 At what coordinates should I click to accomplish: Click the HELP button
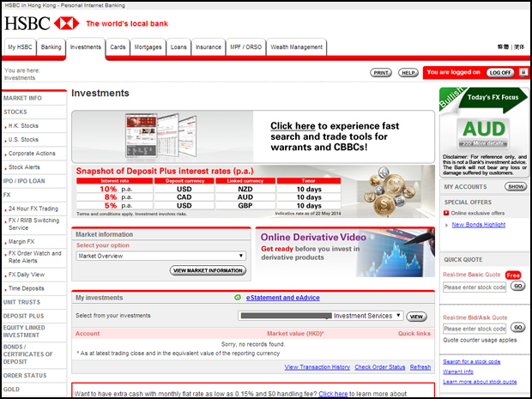click(408, 73)
